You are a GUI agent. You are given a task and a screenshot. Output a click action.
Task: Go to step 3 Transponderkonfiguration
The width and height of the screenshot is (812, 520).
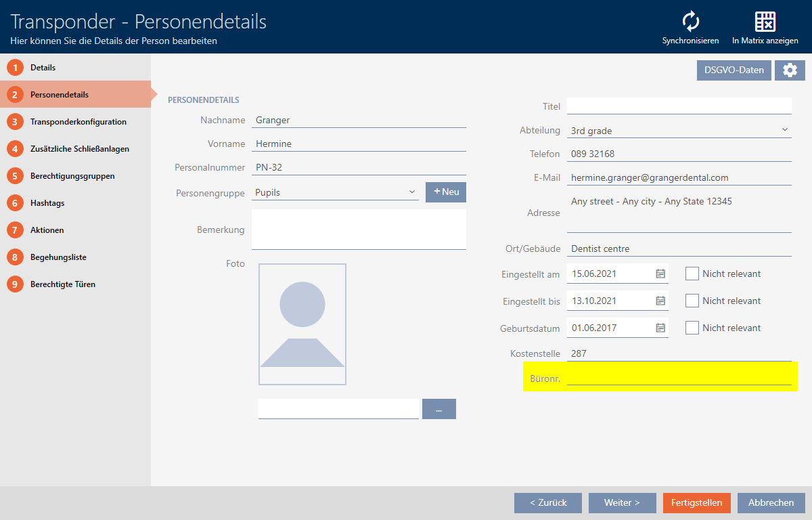point(78,122)
